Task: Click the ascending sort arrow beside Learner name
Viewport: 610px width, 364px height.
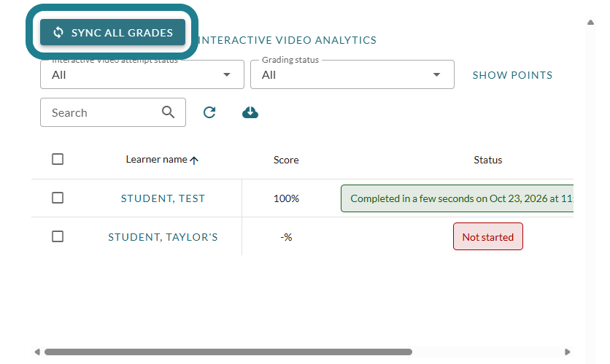Action: 194,160
